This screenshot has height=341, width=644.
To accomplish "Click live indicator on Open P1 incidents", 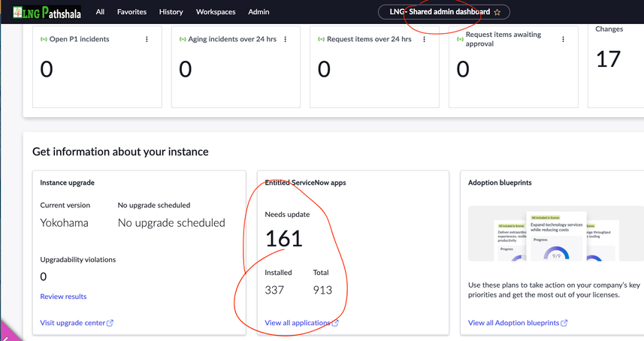I will click(x=44, y=39).
